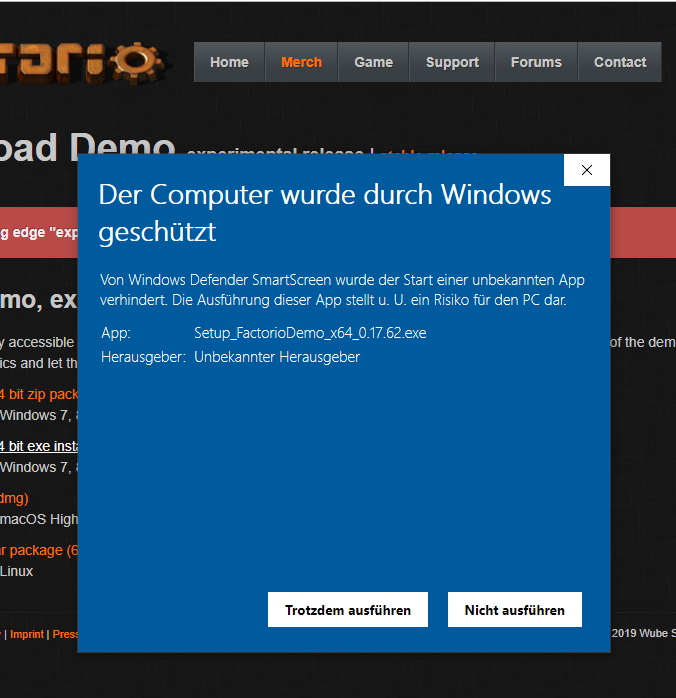Open the macOS dmg download link
This screenshot has height=698, width=676.
14,498
